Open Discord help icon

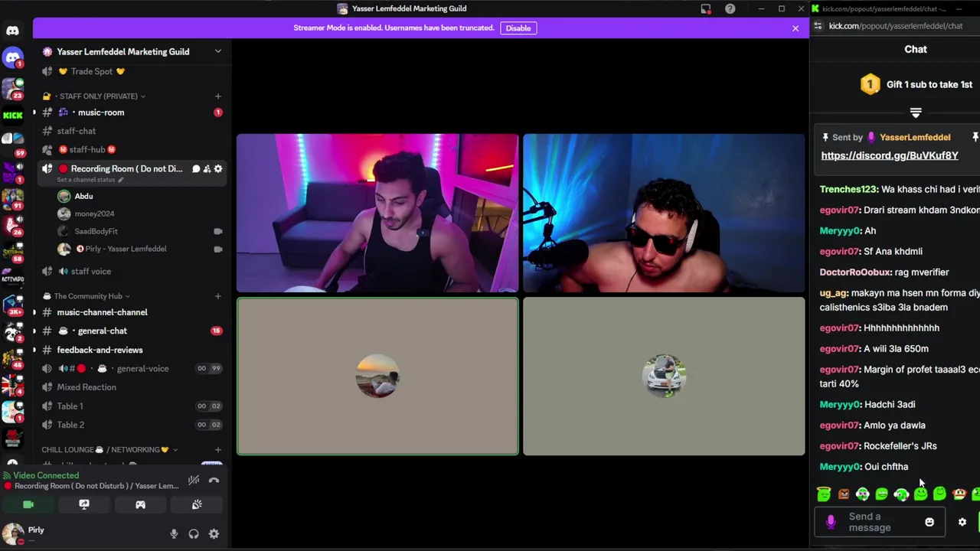(730, 8)
